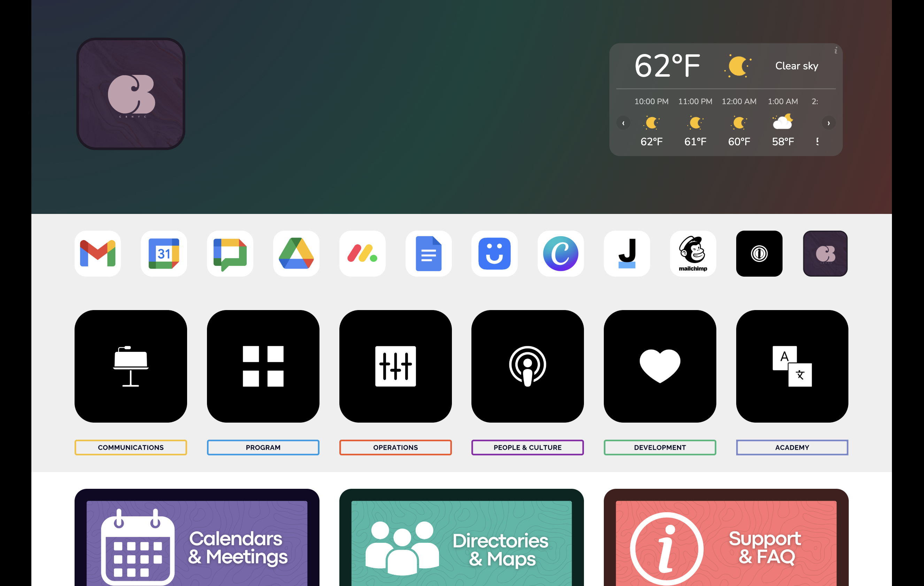Select the OPERATIONS label button
Viewport: 924px width, 586px height.
[x=395, y=447]
